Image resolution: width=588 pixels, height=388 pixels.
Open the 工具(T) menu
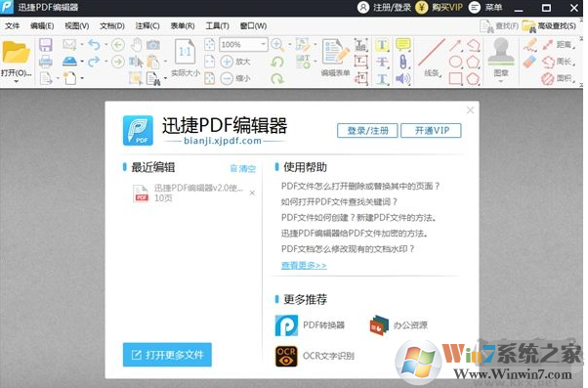(x=218, y=25)
